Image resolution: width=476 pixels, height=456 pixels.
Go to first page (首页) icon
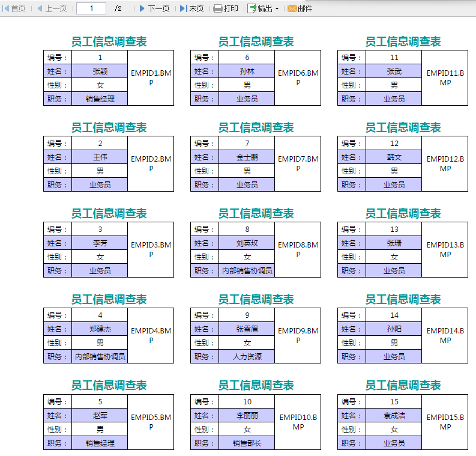click(x=5, y=8)
